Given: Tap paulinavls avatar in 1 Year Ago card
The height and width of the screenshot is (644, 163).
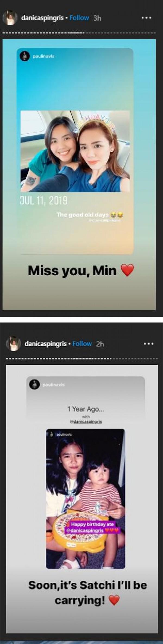Looking at the screenshot, I should (35, 384).
